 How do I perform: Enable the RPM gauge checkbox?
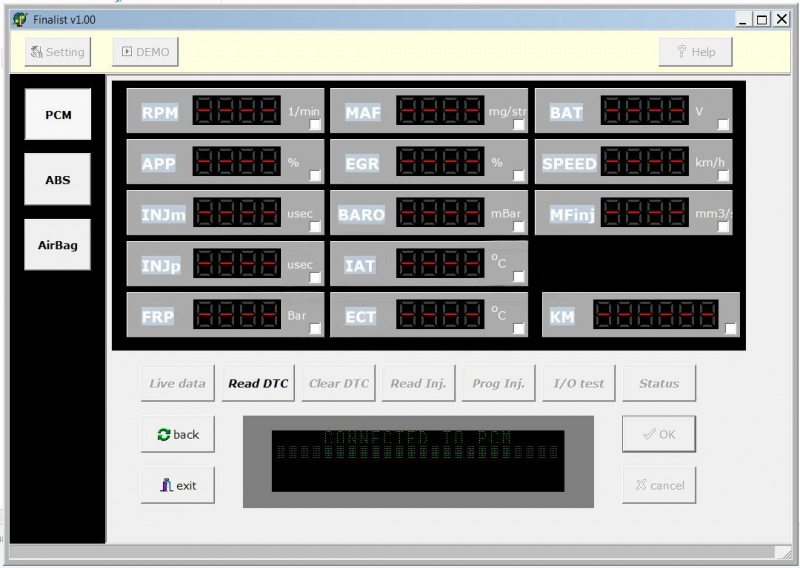tap(315, 126)
